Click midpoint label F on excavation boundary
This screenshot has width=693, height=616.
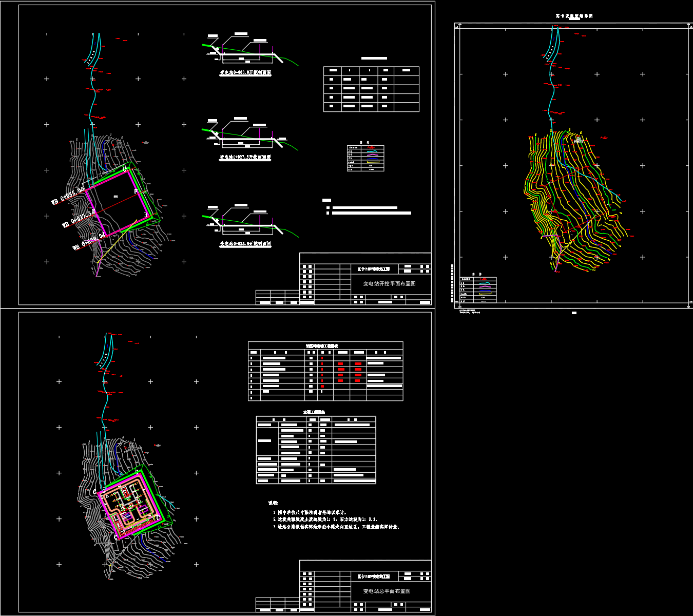pyautogui.click(x=136, y=191)
